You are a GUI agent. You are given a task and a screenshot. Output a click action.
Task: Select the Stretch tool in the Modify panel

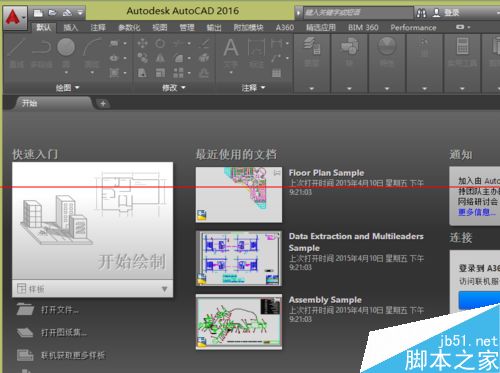point(143,72)
